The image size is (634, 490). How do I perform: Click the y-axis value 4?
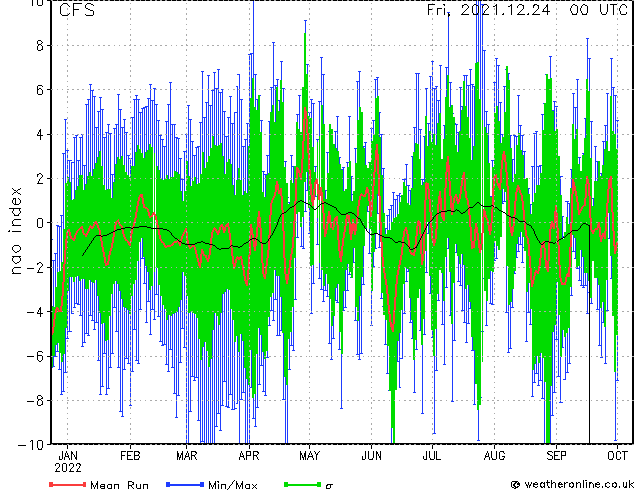[40, 134]
